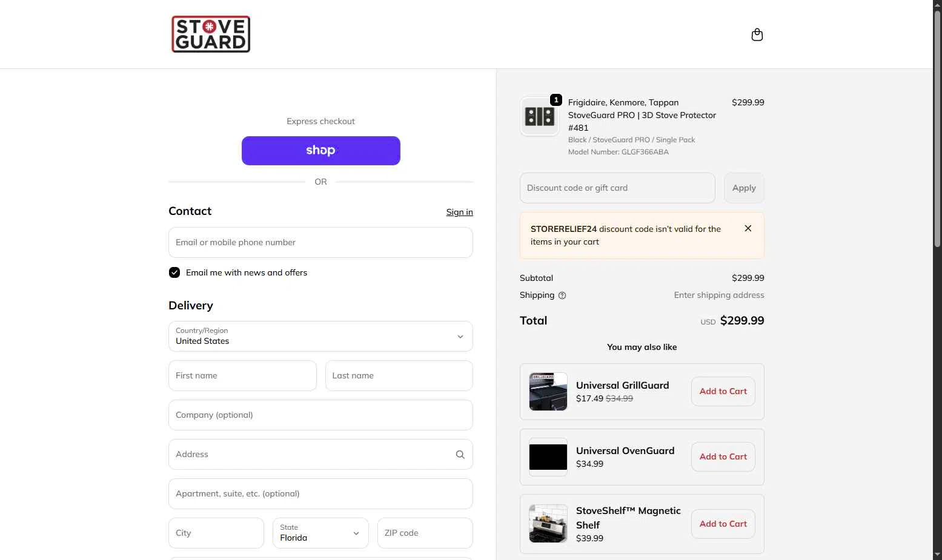The image size is (942, 560).
Task: Click the Enter shipping address text
Action: [719, 295]
